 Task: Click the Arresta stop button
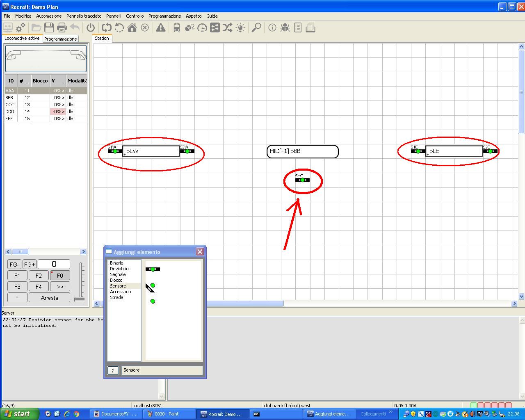[49, 298]
